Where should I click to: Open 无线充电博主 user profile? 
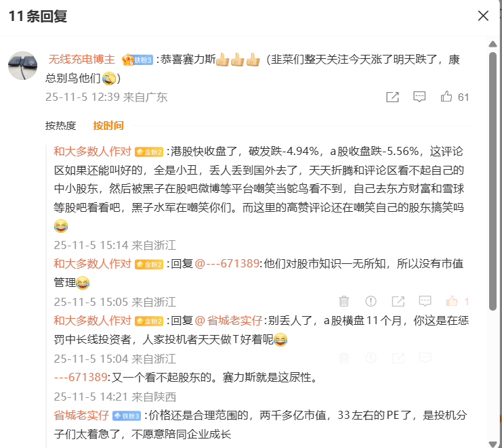pos(82,59)
